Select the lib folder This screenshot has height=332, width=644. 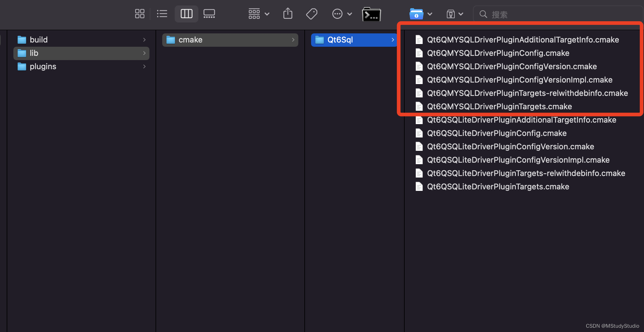[x=81, y=53]
